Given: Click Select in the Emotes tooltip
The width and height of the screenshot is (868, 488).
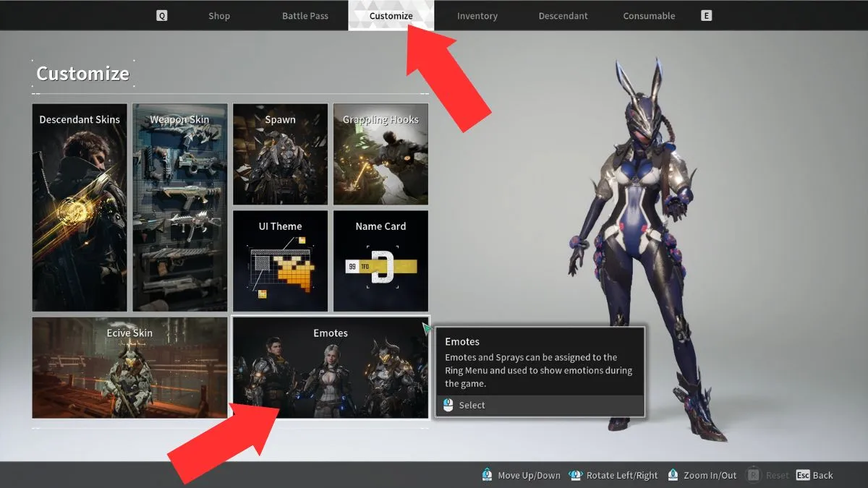Looking at the screenshot, I should click(x=472, y=406).
